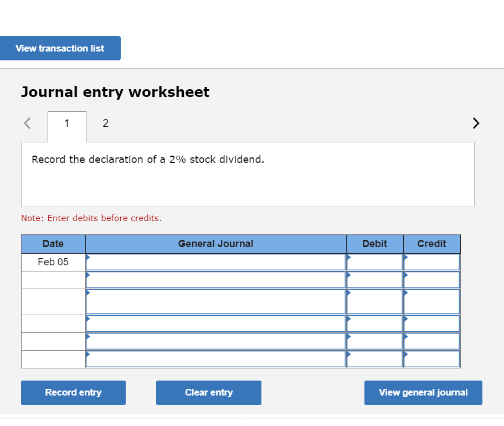Open General Journal account field in fifth row
504x426 pixels.
(215, 341)
